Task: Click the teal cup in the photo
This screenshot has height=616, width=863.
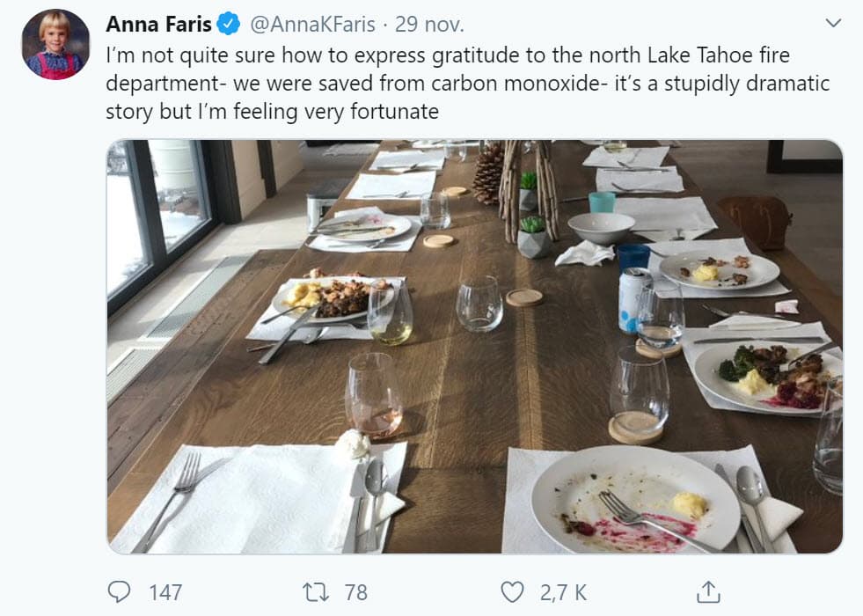Action: click(602, 202)
